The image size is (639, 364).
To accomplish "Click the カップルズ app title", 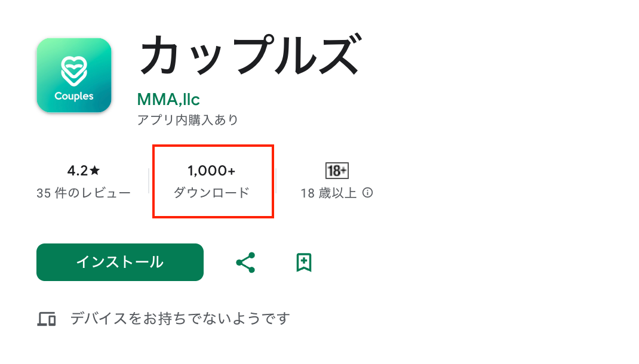I will click(248, 56).
